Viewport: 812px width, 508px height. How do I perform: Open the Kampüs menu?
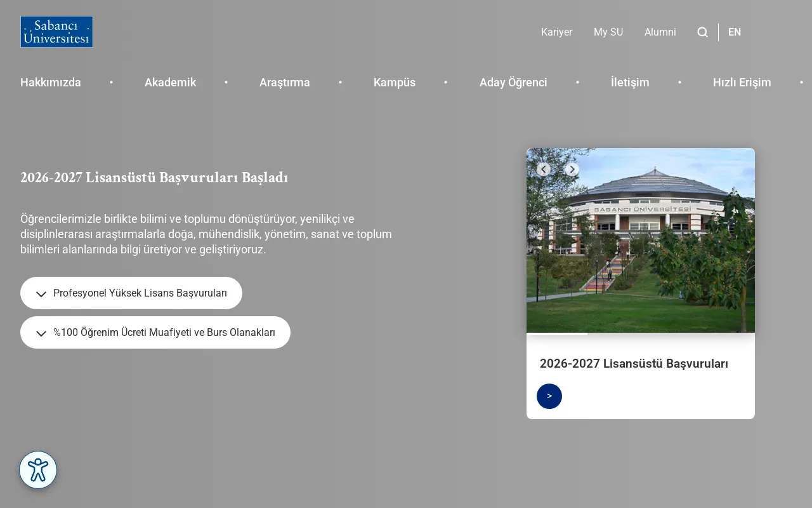click(x=395, y=83)
